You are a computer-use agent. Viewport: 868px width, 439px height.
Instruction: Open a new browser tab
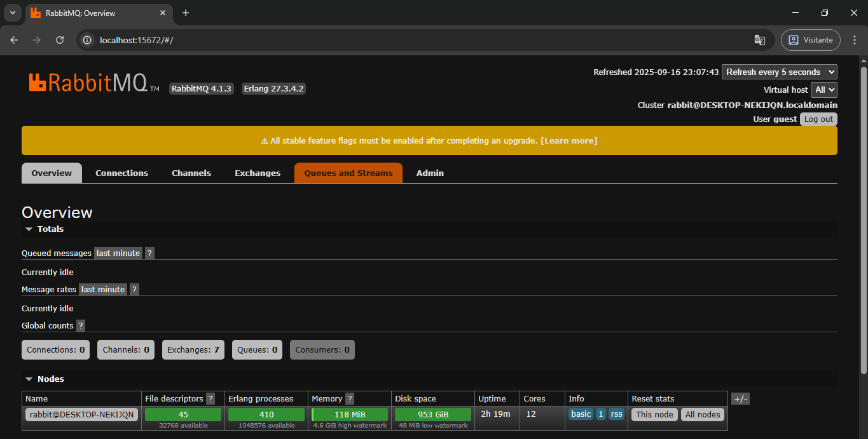(x=186, y=13)
